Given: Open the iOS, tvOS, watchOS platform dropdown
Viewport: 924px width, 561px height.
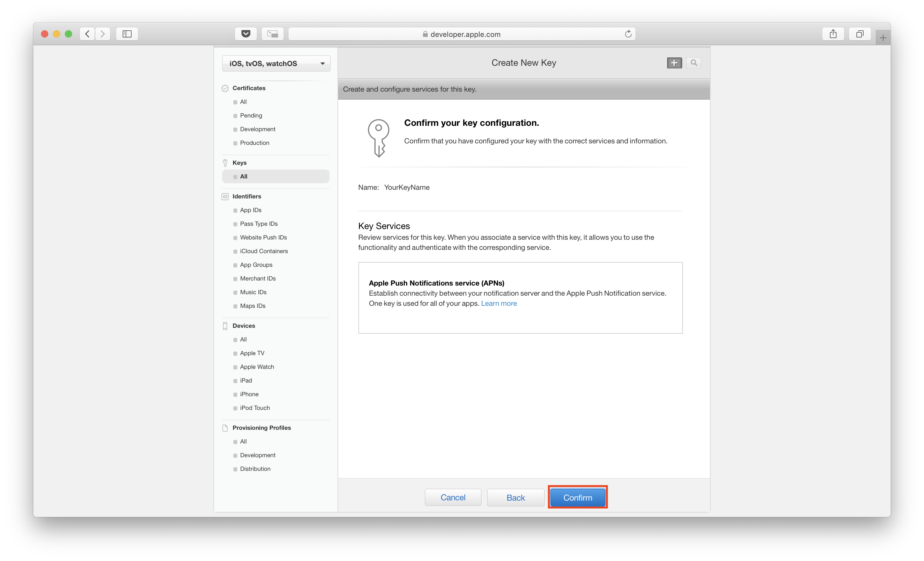Looking at the screenshot, I should pyautogui.click(x=276, y=63).
